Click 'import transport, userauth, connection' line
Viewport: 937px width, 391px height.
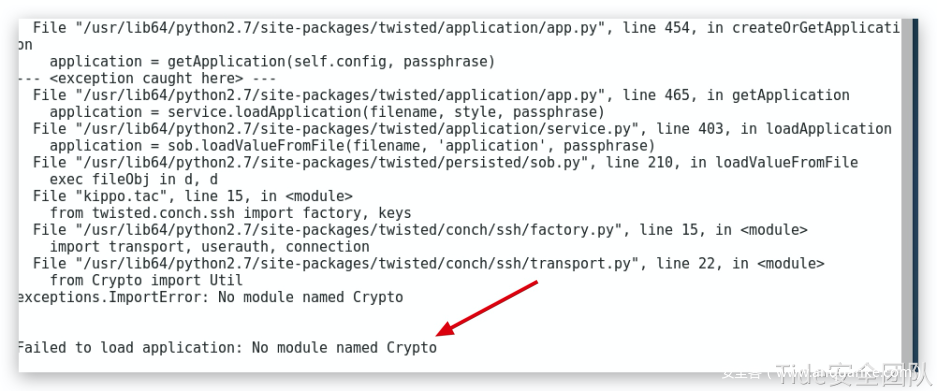pyautogui.click(x=209, y=247)
